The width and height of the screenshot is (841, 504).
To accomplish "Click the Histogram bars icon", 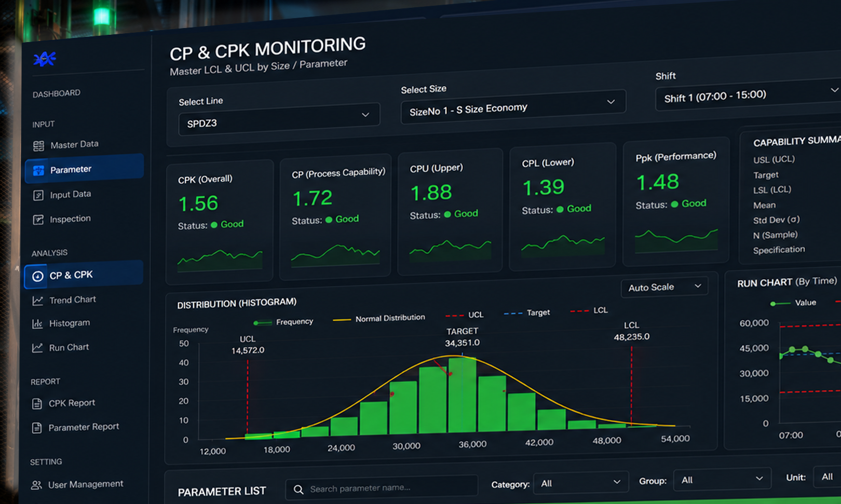I will point(37,324).
